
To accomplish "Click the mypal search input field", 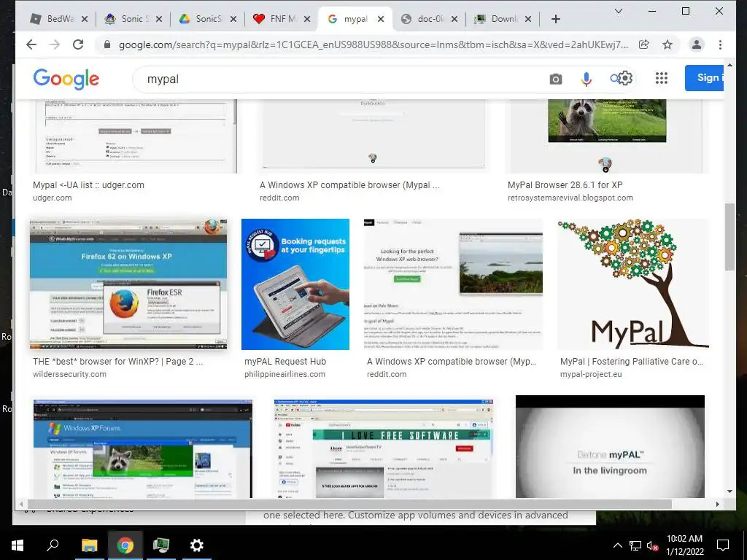I will click(x=343, y=79).
